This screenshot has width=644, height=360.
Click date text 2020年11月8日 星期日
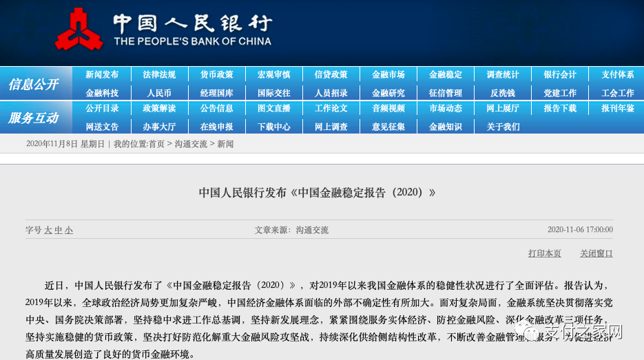point(65,144)
